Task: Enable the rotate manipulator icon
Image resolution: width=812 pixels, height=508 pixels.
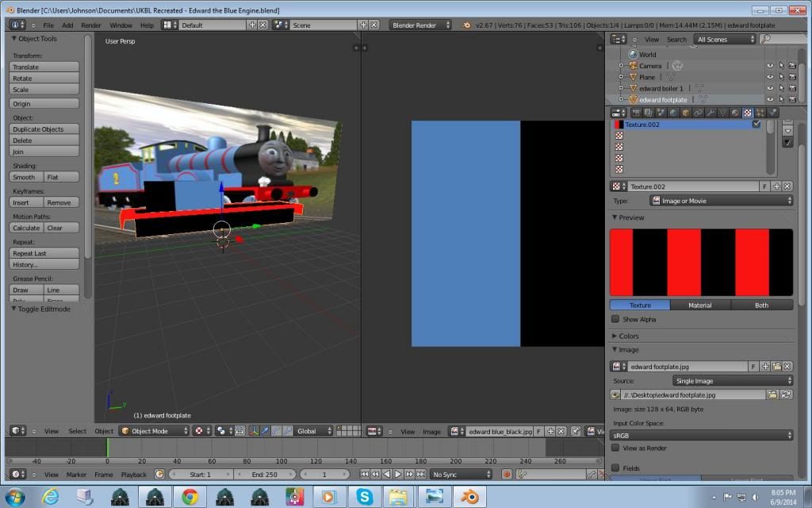Action: (277, 431)
